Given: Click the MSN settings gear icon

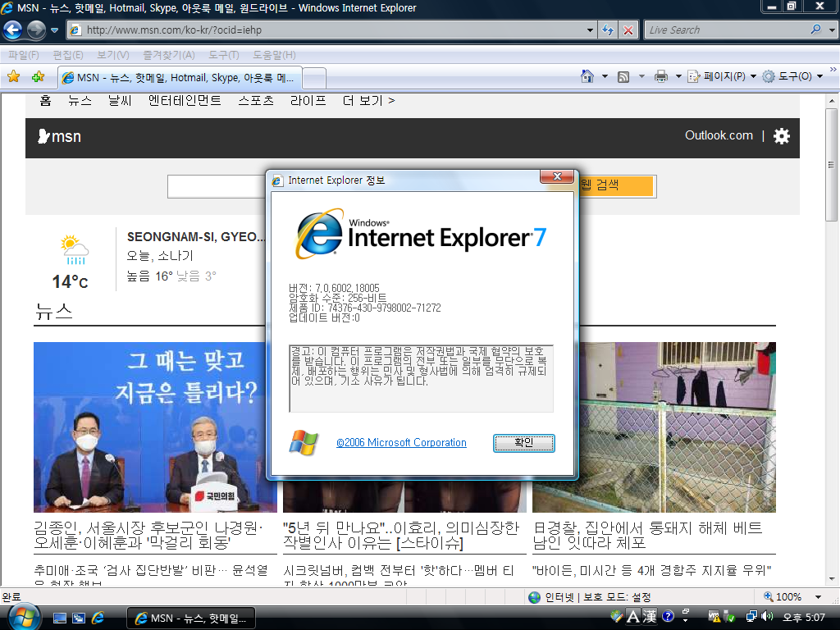Looking at the screenshot, I should pos(781,136).
